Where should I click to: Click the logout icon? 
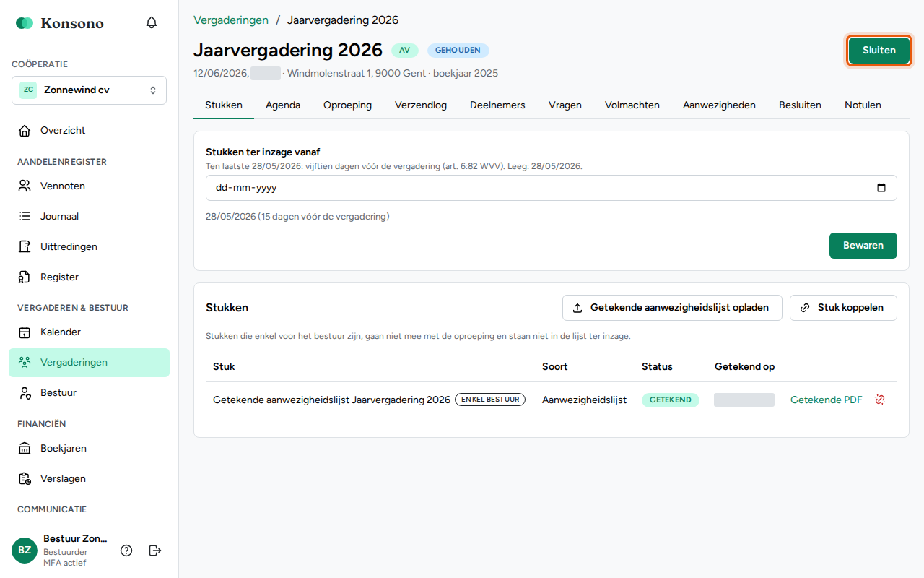point(155,551)
